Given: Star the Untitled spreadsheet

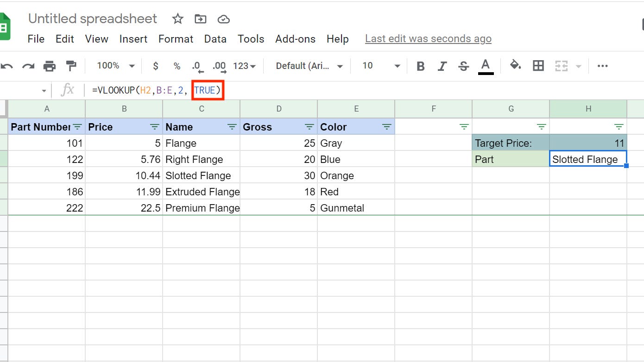Looking at the screenshot, I should (177, 19).
